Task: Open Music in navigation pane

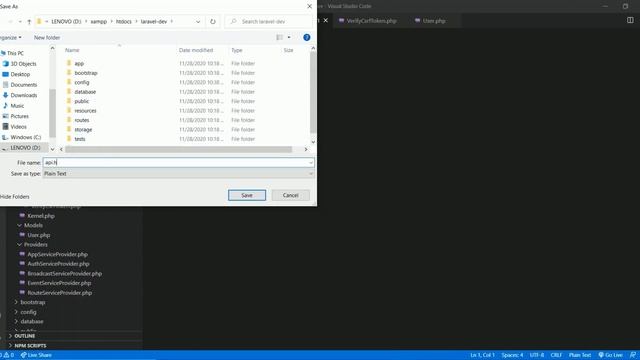Action: 17,106
